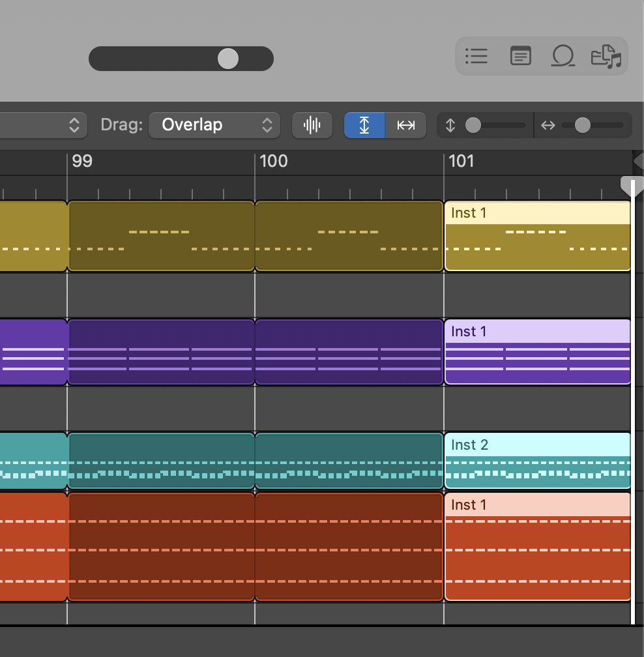Select the purple region at bar 99
Screen dimensions: 644x657
(x=161, y=352)
